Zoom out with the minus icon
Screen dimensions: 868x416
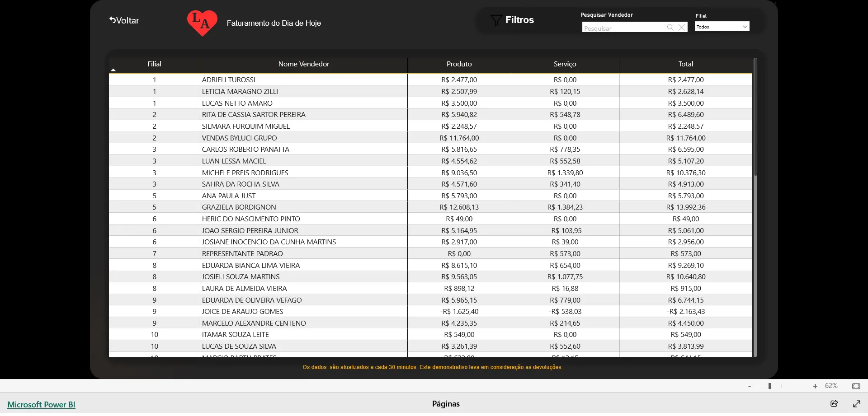point(750,386)
